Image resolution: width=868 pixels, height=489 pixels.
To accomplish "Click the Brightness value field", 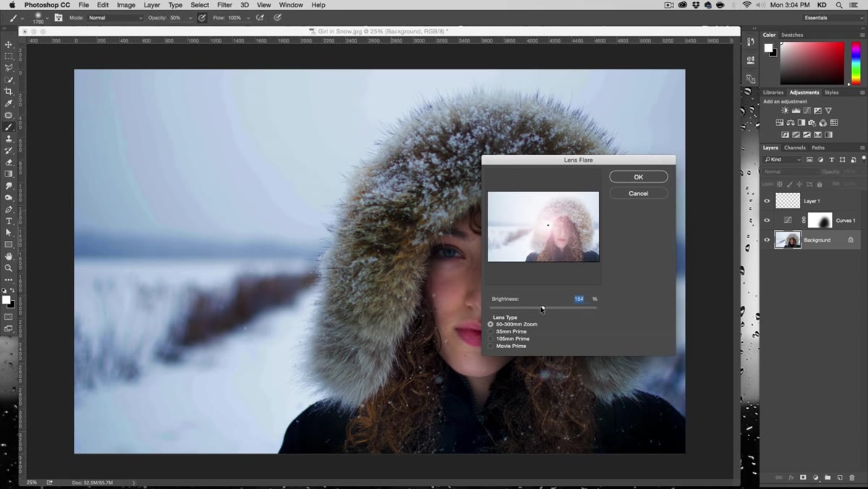I will pos(579,299).
